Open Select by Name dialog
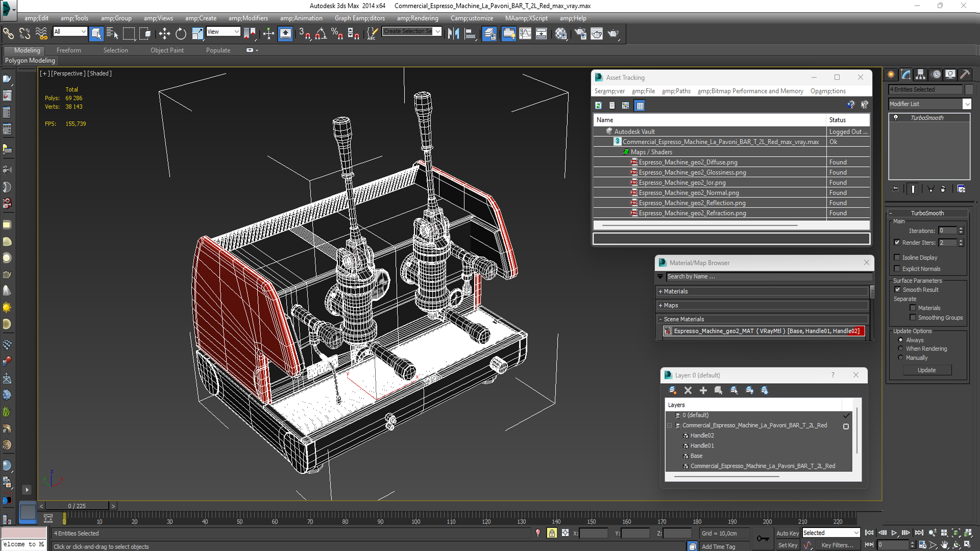 click(112, 34)
